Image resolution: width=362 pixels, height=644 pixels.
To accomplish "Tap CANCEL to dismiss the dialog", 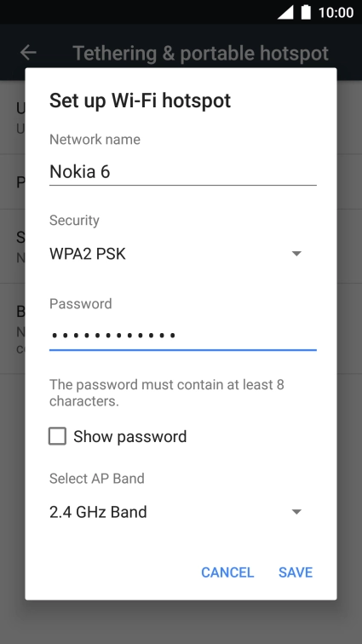I will (x=227, y=572).
